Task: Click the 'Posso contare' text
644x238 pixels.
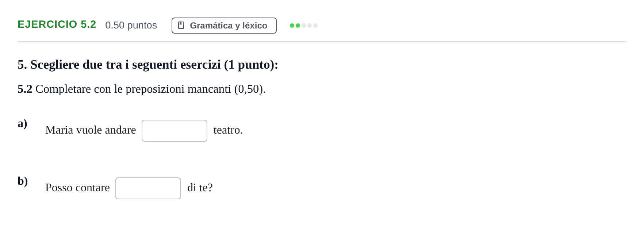Action: pos(77,188)
